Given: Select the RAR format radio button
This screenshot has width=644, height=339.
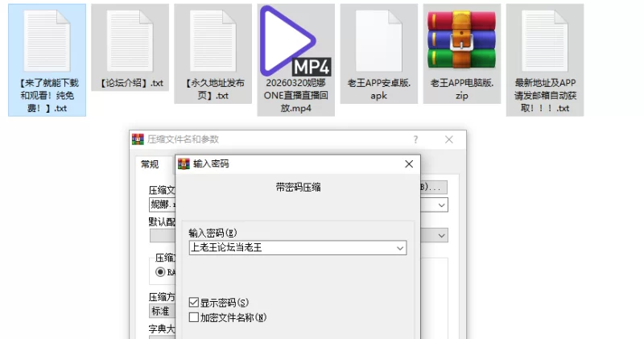Looking at the screenshot, I should pyautogui.click(x=160, y=272).
